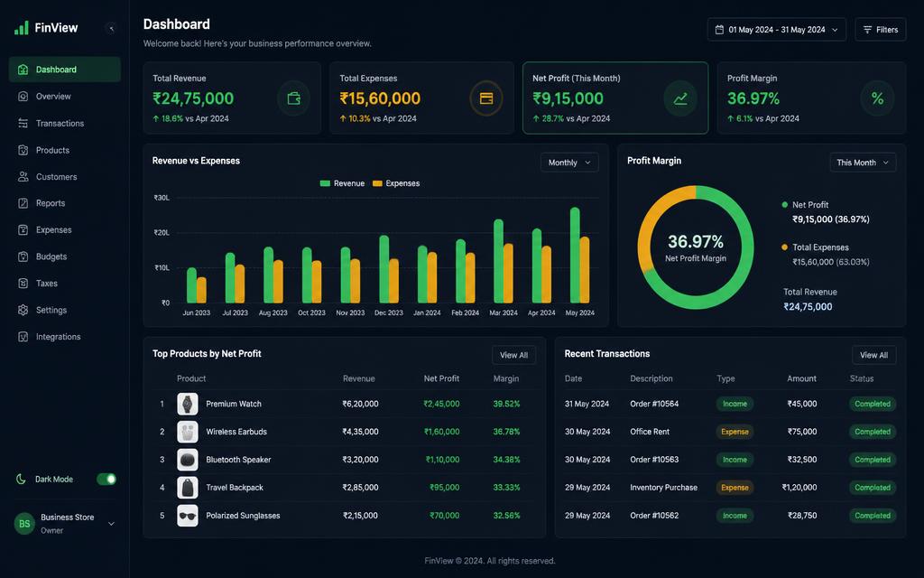Click the Settings gear icon in the sidebar
This screenshot has height=578, width=924.
tap(23, 310)
